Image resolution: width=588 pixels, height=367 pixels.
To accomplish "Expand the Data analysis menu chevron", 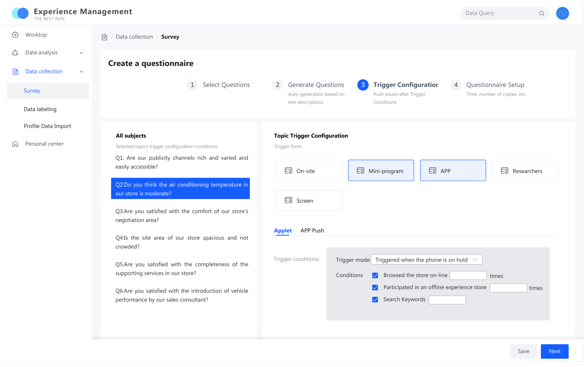I will [81, 53].
